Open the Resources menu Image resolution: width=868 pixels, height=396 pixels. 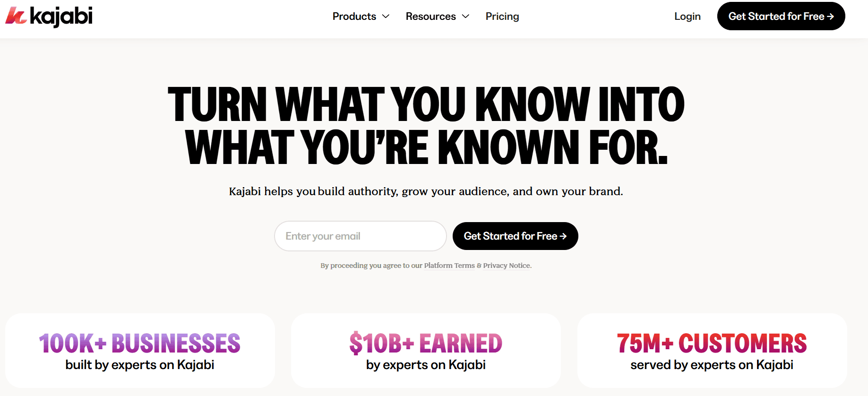pos(430,17)
